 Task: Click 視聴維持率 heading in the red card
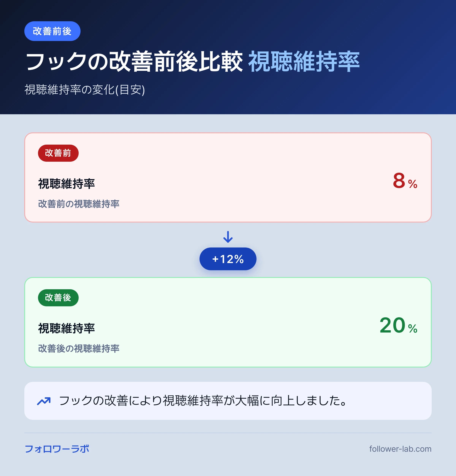pyautogui.click(x=66, y=184)
